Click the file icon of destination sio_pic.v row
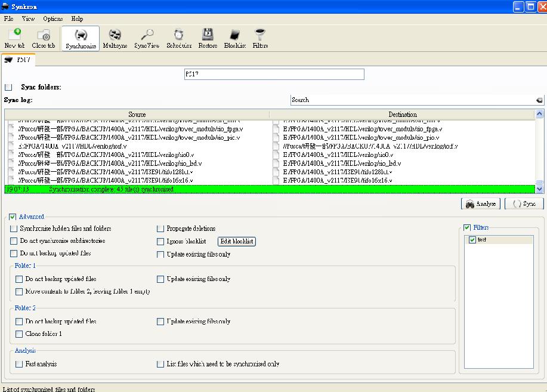 tap(276, 138)
